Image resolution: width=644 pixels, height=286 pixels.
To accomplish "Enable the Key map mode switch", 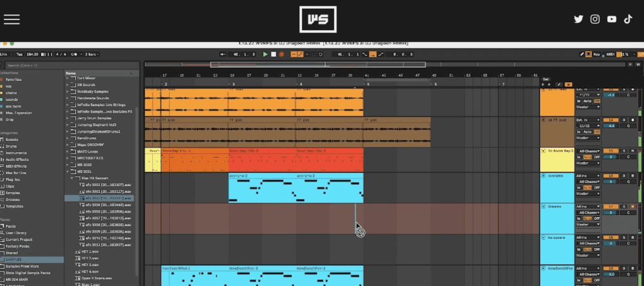I will coord(596,54).
